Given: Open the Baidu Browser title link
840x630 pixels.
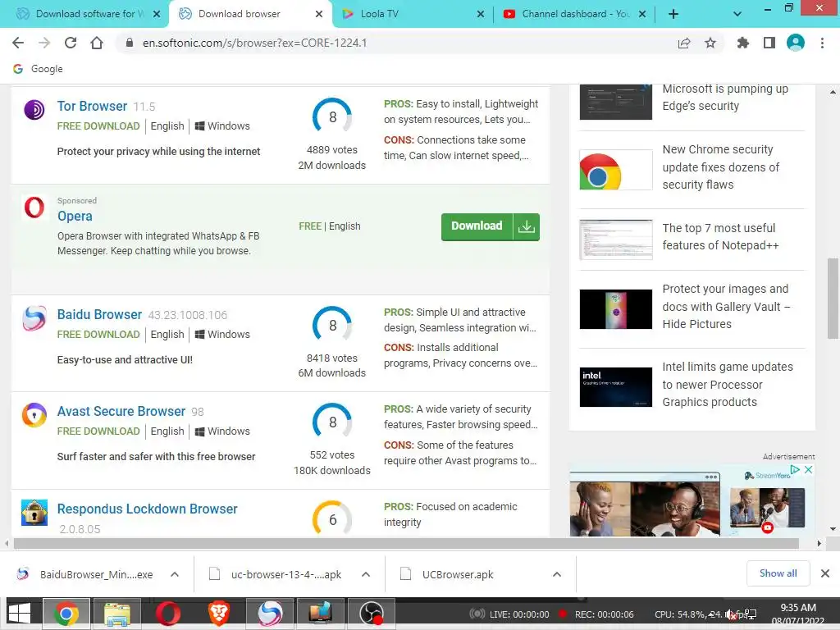Looking at the screenshot, I should 99,314.
